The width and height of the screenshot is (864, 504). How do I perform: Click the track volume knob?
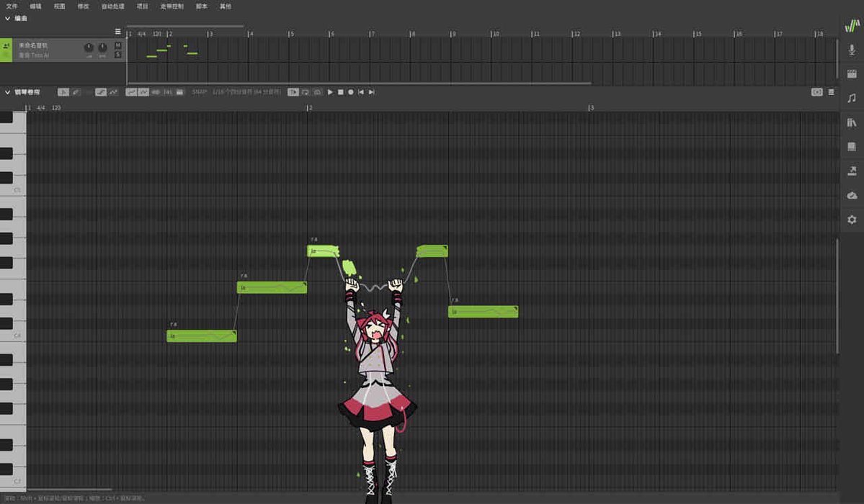pos(89,48)
